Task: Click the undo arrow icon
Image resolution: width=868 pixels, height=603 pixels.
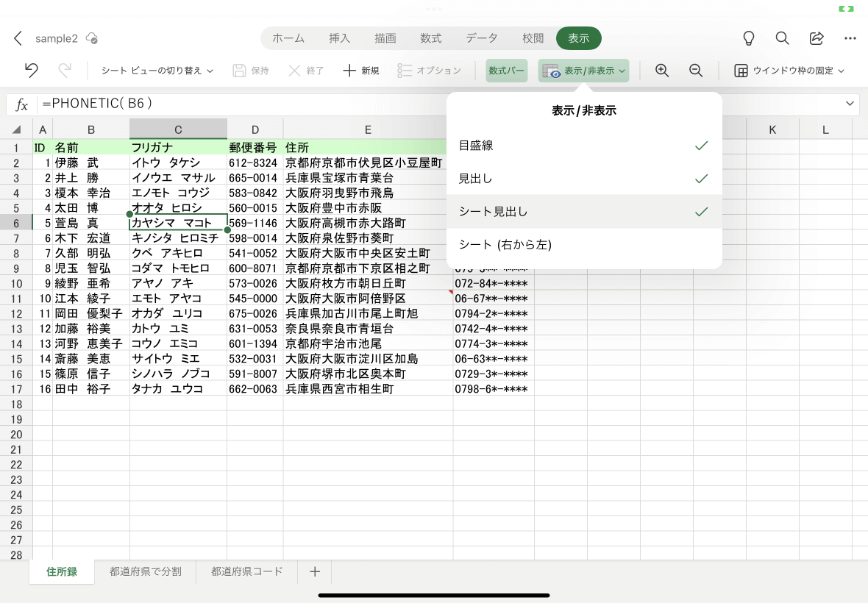Action: click(31, 71)
